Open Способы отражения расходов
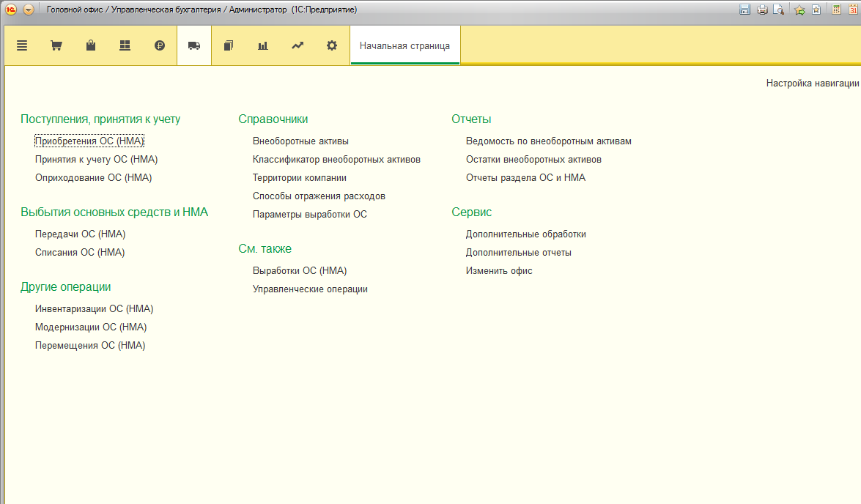The image size is (861, 504). 319,196
